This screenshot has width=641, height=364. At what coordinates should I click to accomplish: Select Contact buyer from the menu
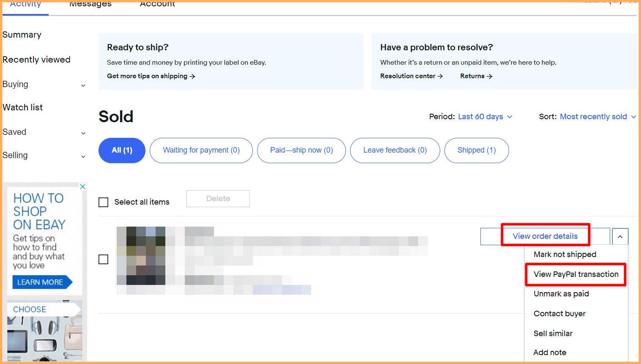coord(559,313)
